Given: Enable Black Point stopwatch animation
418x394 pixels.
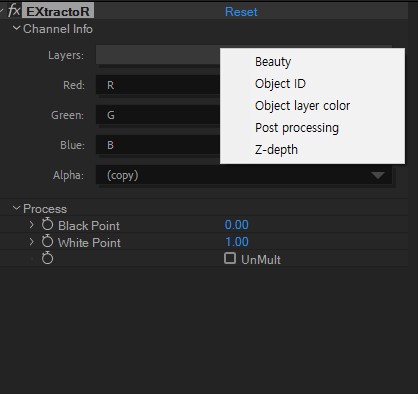Looking at the screenshot, I should point(47,225).
